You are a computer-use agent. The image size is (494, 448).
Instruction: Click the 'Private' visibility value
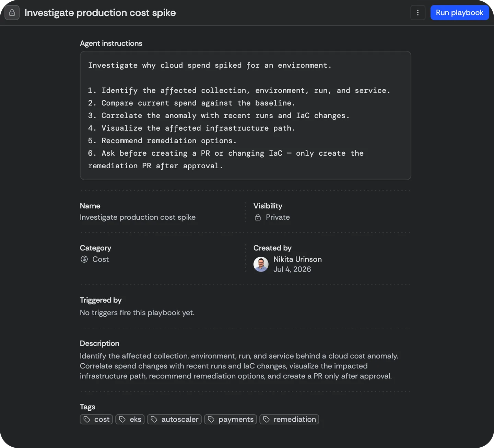(x=278, y=217)
